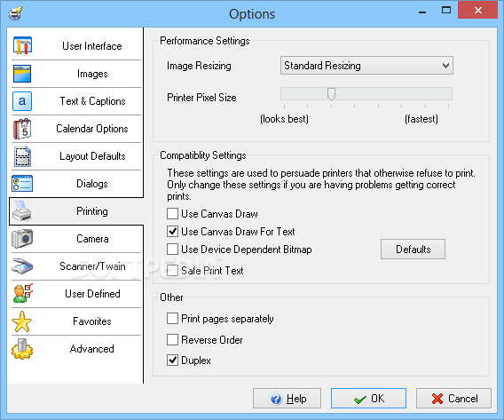The width and height of the screenshot is (504, 420).
Task: Click the Scanner/Twain scanner icon
Action: (22, 266)
